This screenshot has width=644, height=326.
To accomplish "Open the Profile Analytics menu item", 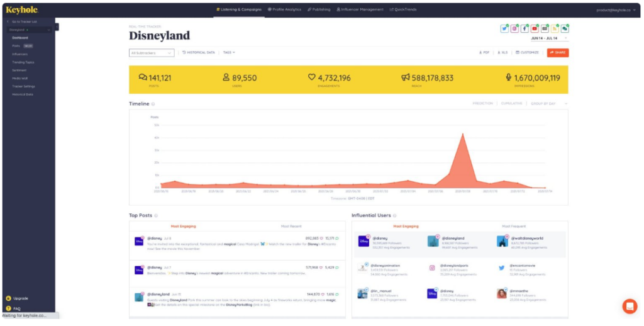I will (x=284, y=9).
